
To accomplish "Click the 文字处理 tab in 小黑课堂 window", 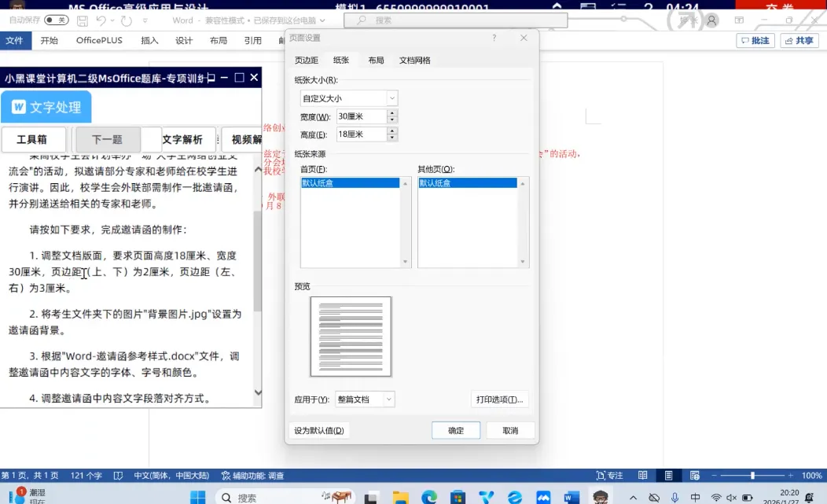I will pos(46,107).
